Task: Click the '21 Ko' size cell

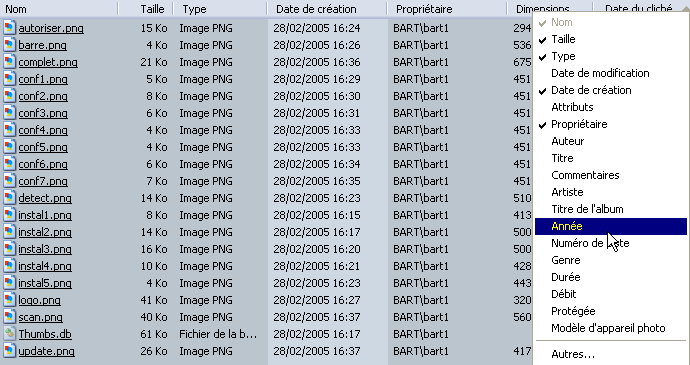Action: [154, 62]
